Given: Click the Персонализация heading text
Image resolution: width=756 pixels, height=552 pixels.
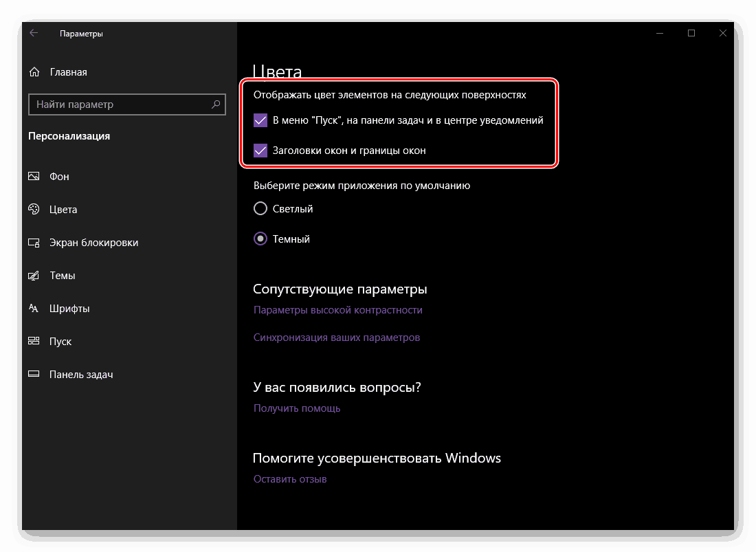Looking at the screenshot, I should [69, 136].
